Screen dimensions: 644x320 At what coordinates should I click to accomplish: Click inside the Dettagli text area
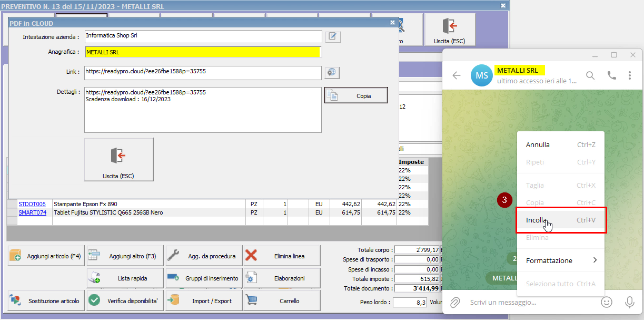pos(203,110)
